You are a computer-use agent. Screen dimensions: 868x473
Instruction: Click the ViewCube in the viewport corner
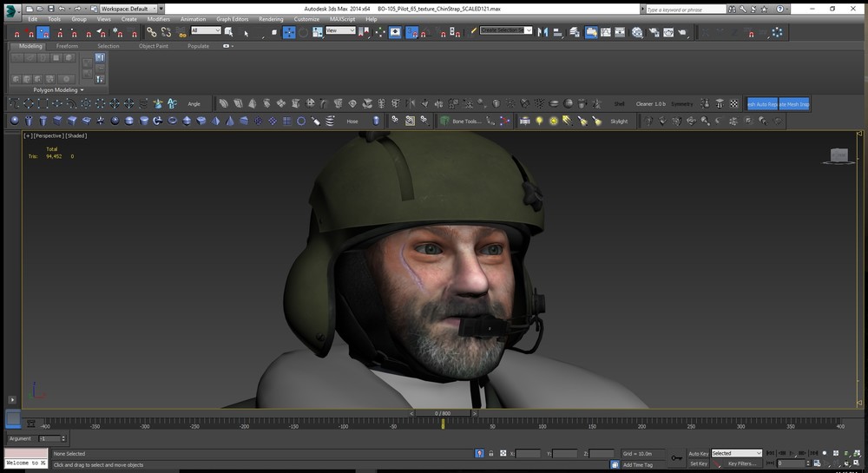pos(838,155)
